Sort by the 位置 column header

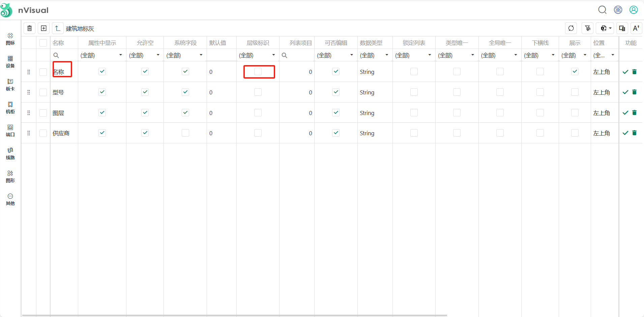click(x=599, y=43)
